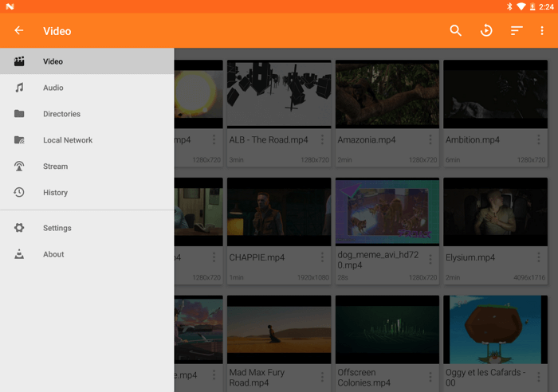The width and height of the screenshot is (558, 392).
Task: Open the Audio section
Action: [x=53, y=88]
